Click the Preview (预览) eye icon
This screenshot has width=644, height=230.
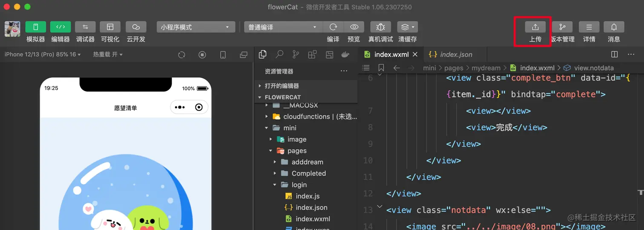point(354,27)
